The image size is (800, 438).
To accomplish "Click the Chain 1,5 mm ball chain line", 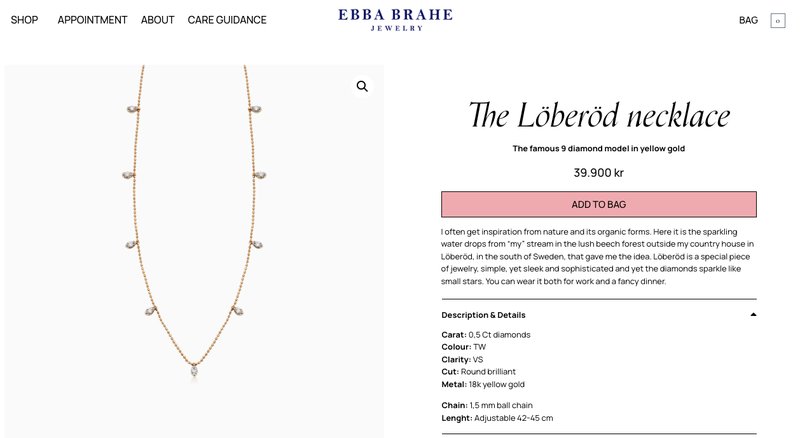I will 487,405.
